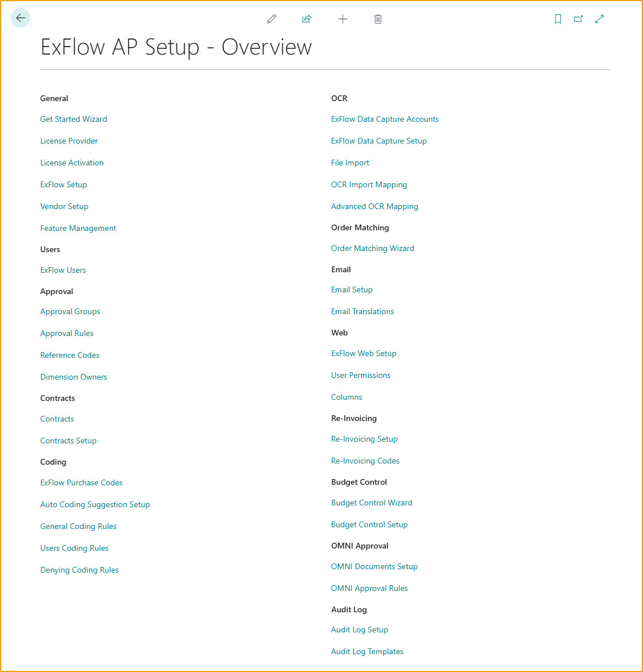Image resolution: width=643 pixels, height=672 pixels.
Task: Click the trash delete icon
Action: tap(378, 19)
